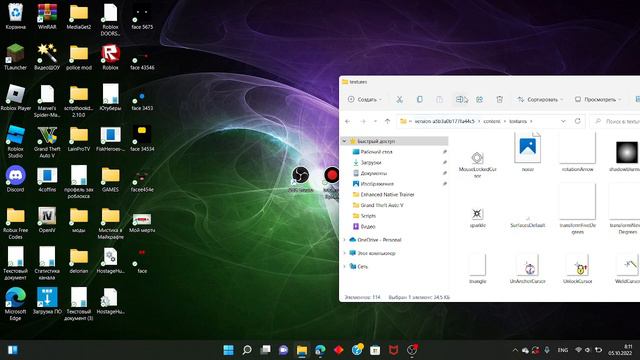Open the Roblox Studio desktop icon

[16, 141]
